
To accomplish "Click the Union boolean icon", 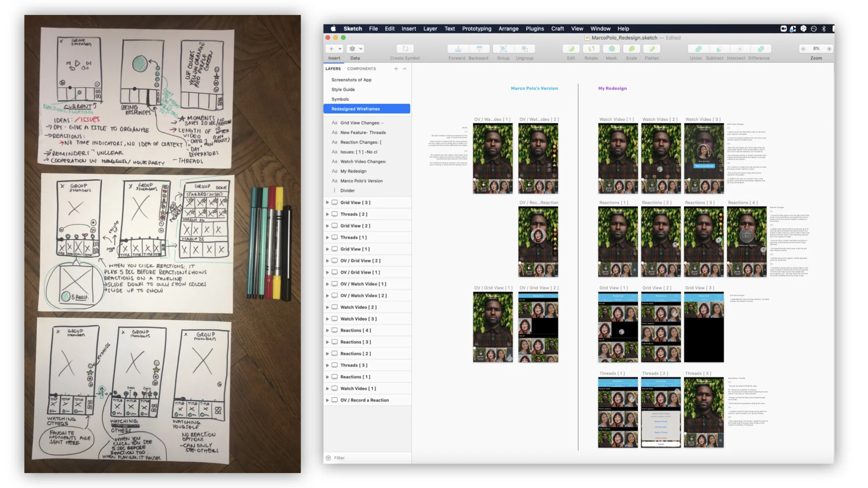I will (x=698, y=49).
